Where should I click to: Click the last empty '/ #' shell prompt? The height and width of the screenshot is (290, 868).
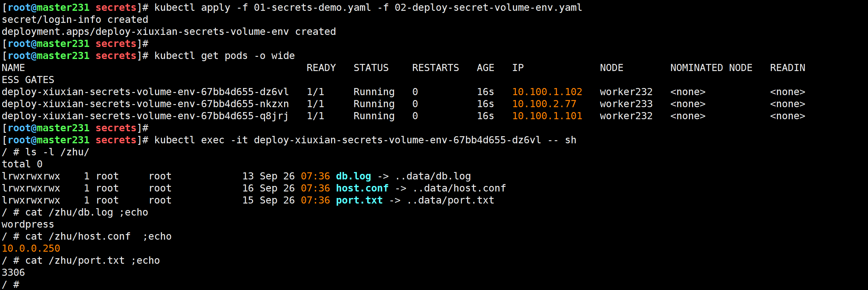click(x=10, y=285)
